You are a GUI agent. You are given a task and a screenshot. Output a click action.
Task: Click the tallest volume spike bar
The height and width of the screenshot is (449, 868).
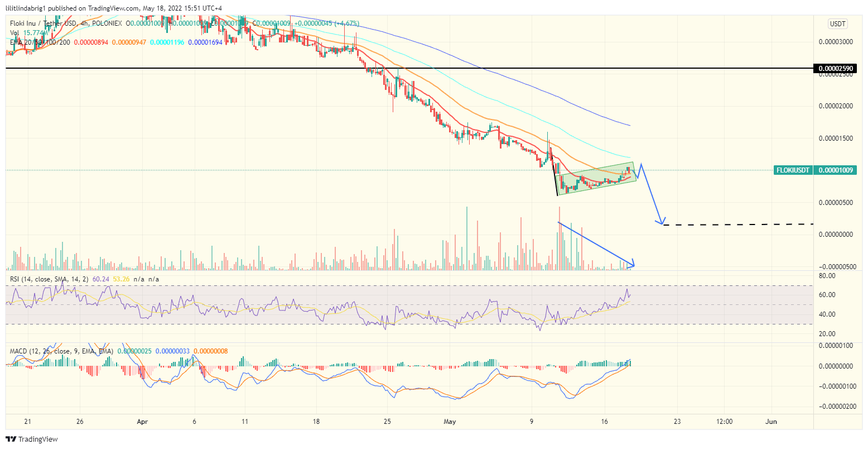pos(466,235)
